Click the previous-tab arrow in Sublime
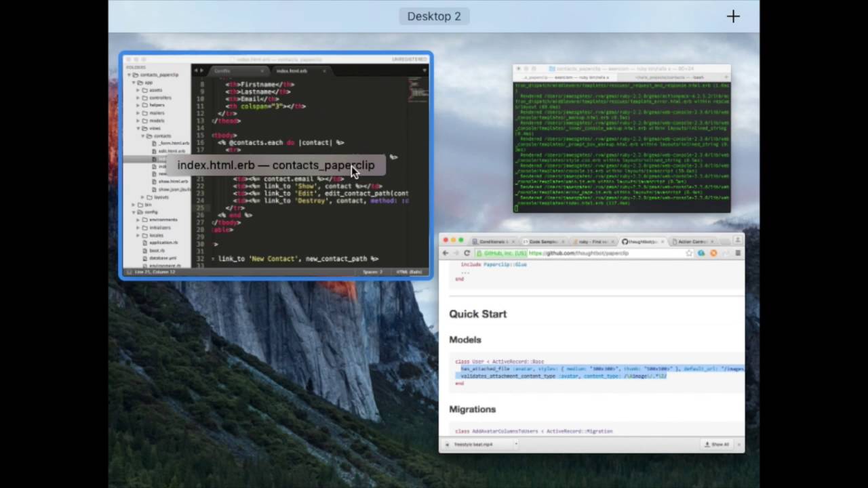Screen dimensions: 868x488 [195, 70]
